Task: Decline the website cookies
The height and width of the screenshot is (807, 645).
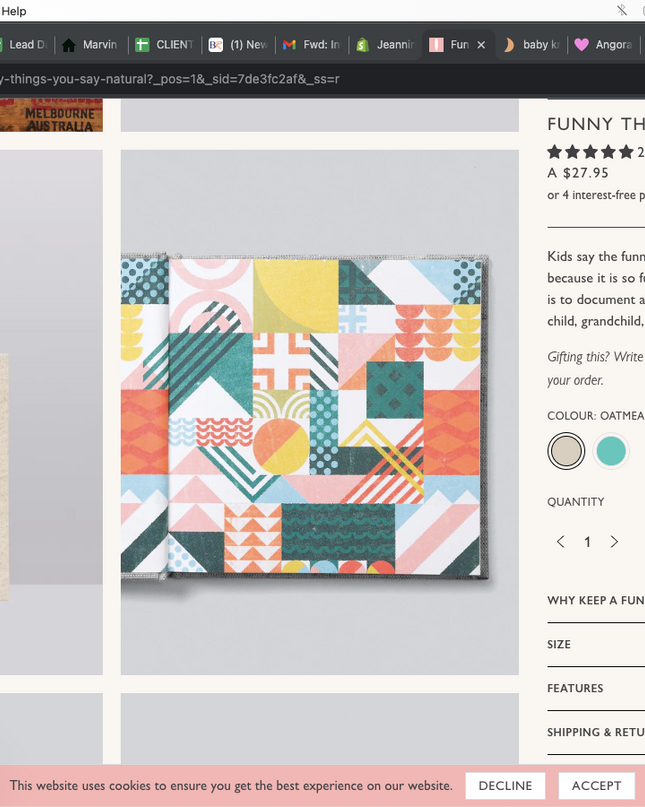Action: (505, 785)
